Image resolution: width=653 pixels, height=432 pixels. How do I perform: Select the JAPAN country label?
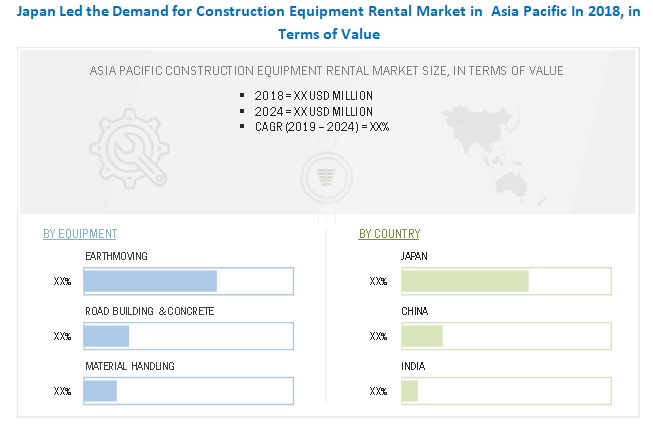point(414,256)
